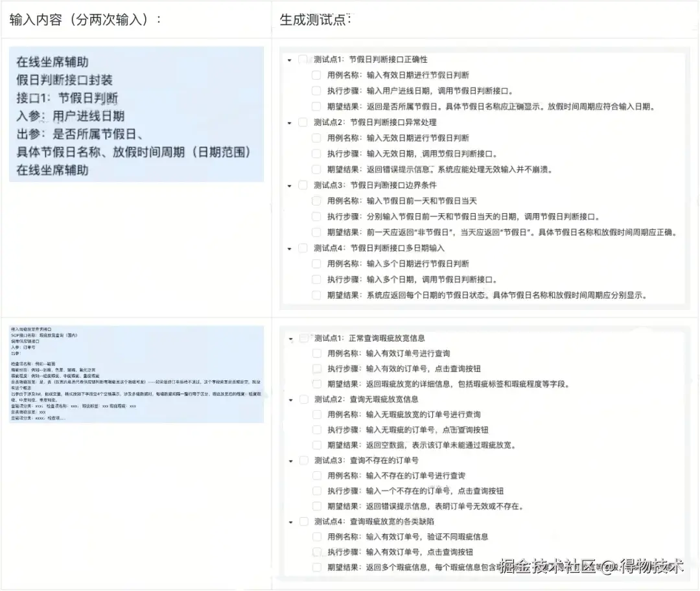Image resolution: width=700 pixels, height=591 pixels.
Task: Click the text 期望结果: 前一天应返回"非节假日"
Action: 502,232
